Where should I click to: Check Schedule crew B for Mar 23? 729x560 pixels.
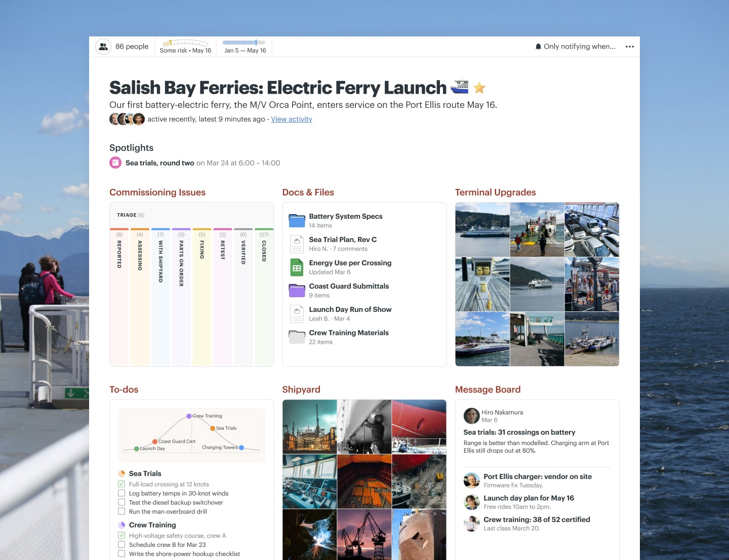coord(121,544)
